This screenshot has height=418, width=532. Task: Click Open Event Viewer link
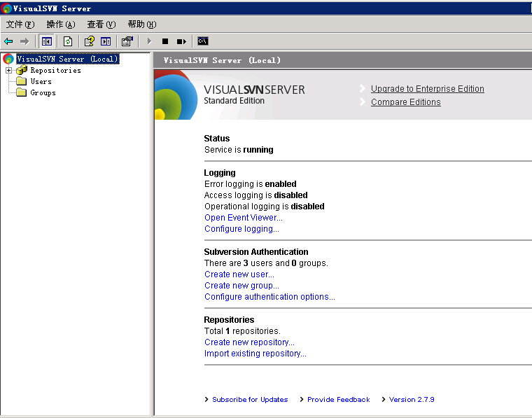(x=244, y=218)
